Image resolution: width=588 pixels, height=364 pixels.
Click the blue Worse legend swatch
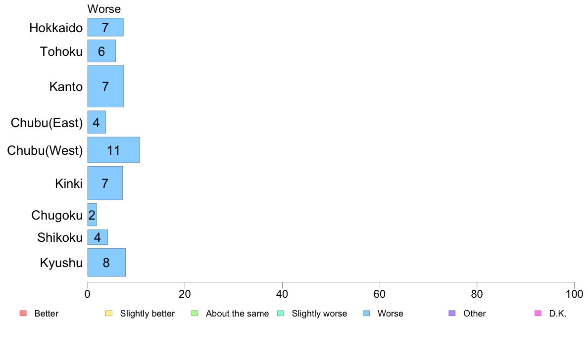click(366, 313)
